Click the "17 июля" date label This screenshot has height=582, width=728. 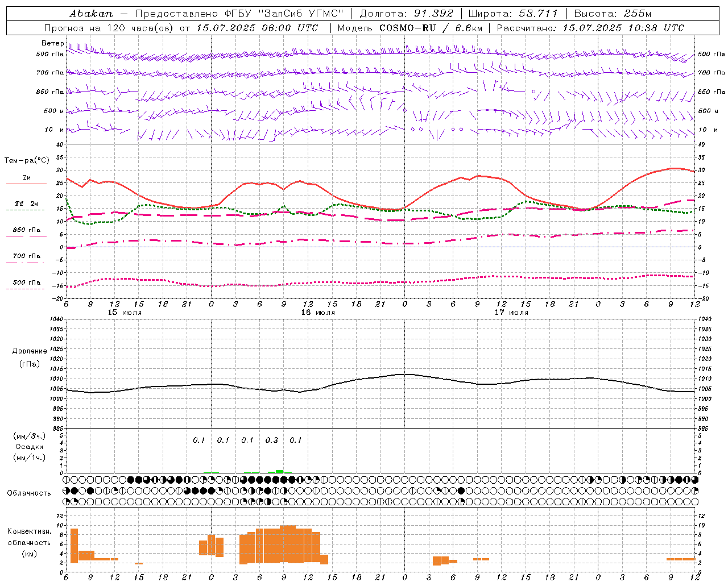pos(511,313)
